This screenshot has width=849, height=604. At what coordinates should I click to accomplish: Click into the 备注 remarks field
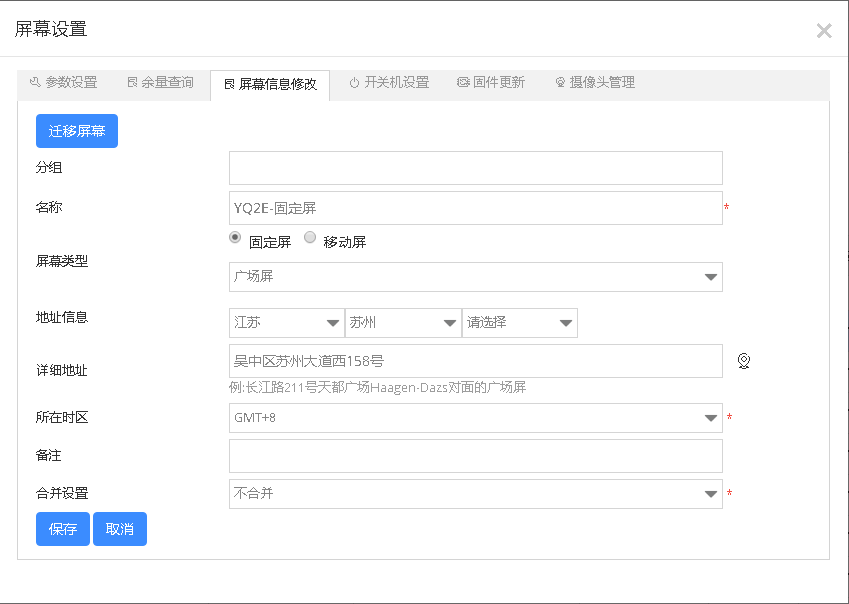coord(476,456)
